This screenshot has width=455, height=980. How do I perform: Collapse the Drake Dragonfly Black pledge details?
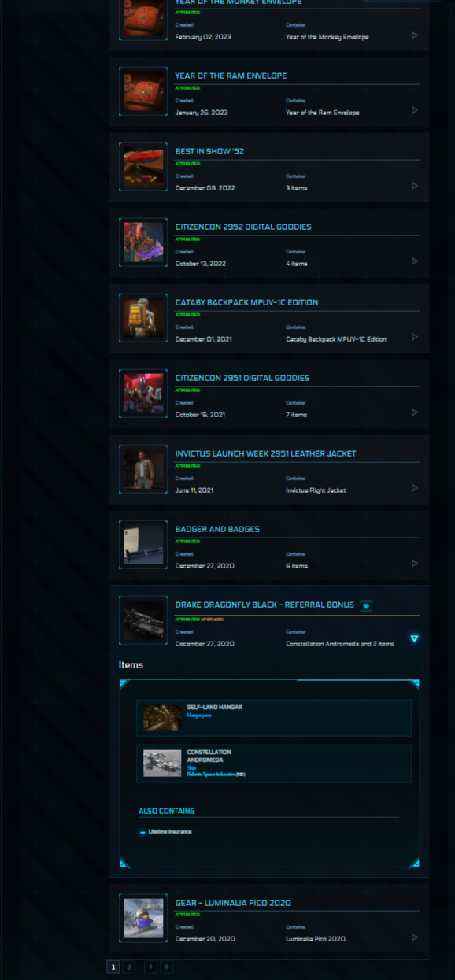[414, 638]
